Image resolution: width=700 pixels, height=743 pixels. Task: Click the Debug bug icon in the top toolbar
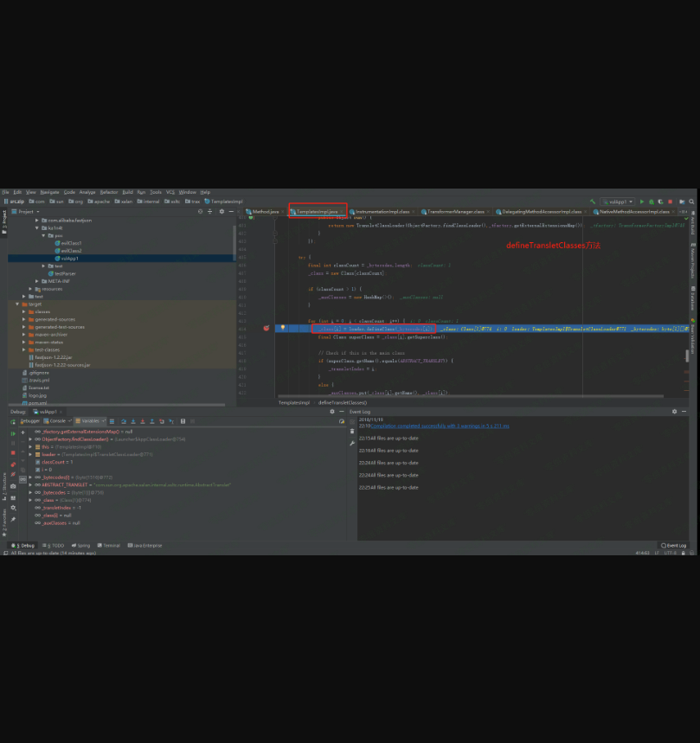[651, 202]
